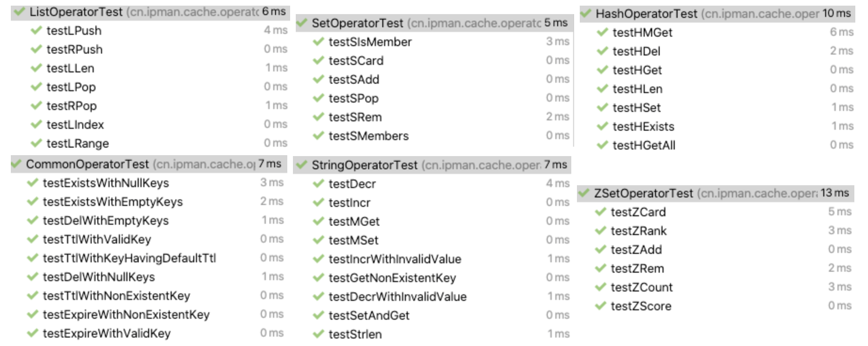
Task: Click the 13 ms duration of ZSetOperatorTest
Action: tap(835, 193)
